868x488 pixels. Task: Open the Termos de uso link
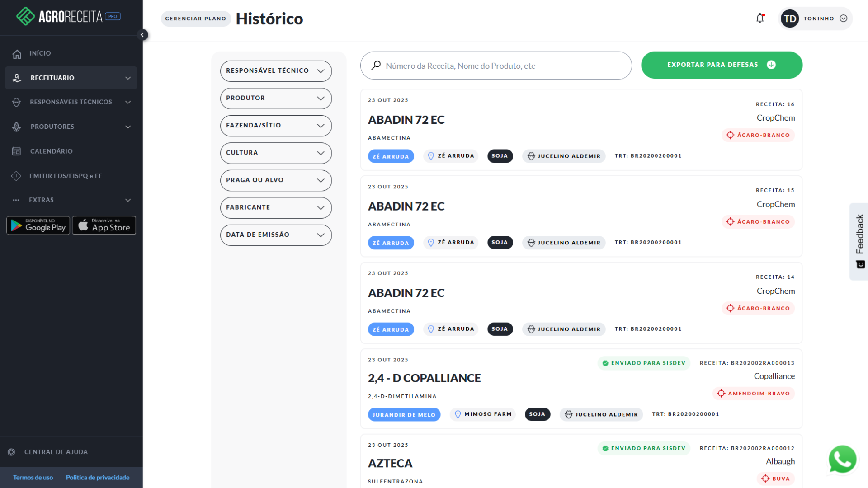33,478
